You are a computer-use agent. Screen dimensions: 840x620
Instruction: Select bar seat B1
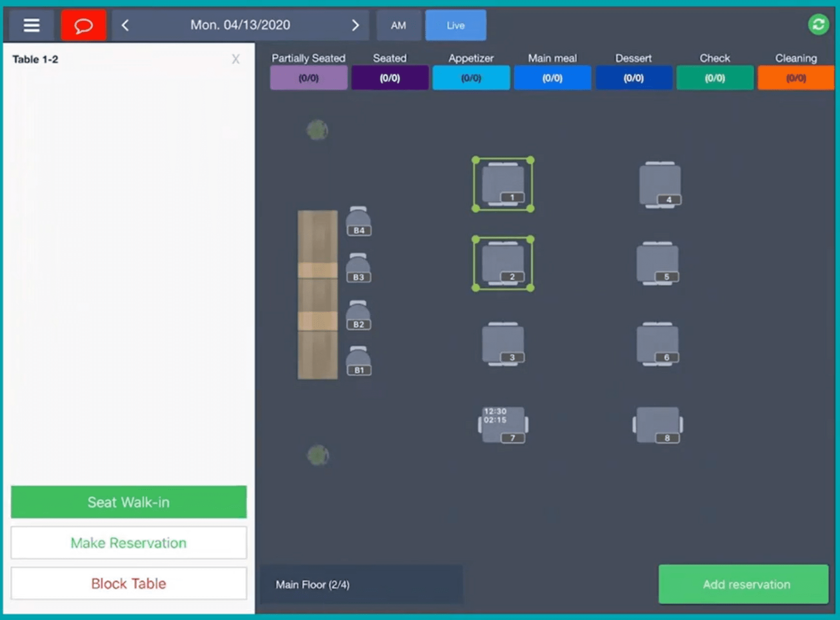[358, 361]
